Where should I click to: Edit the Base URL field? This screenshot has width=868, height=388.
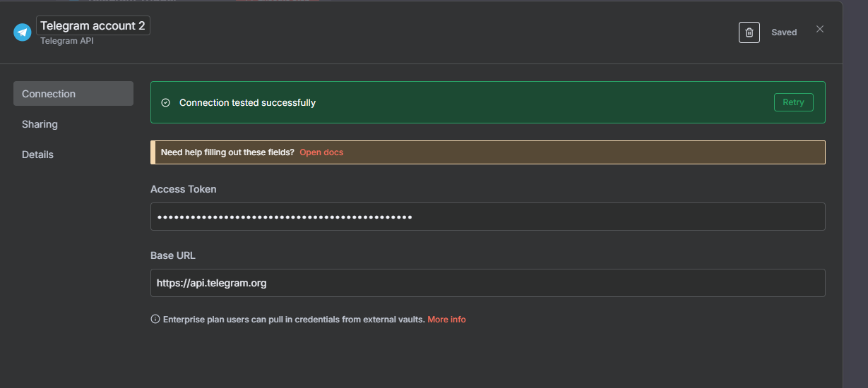coord(487,283)
